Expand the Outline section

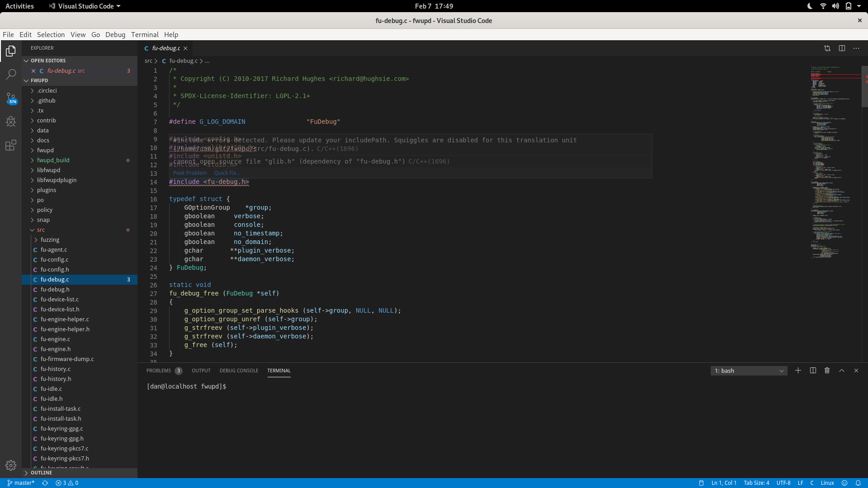80,473
